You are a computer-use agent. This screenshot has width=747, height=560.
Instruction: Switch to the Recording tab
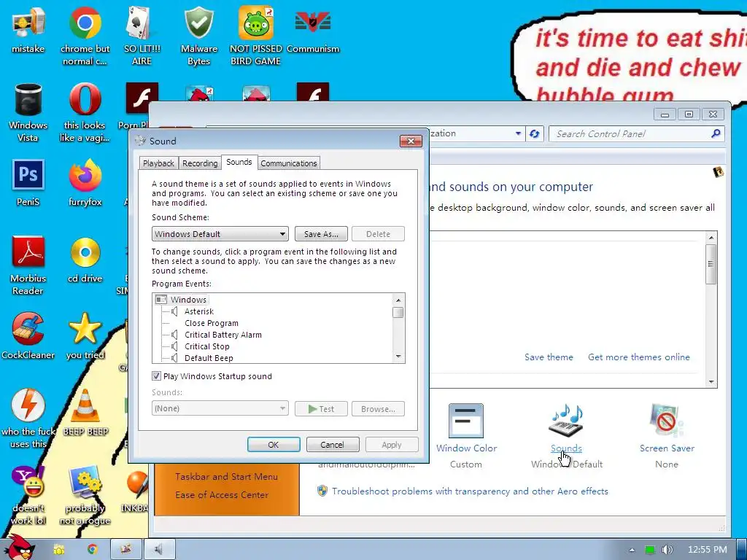(200, 163)
